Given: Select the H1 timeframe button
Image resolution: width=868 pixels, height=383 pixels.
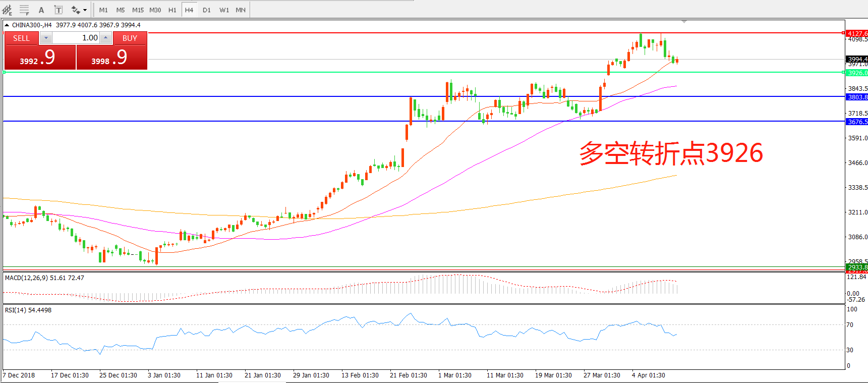Looking at the screenshot, I should [x=172, y=10].
